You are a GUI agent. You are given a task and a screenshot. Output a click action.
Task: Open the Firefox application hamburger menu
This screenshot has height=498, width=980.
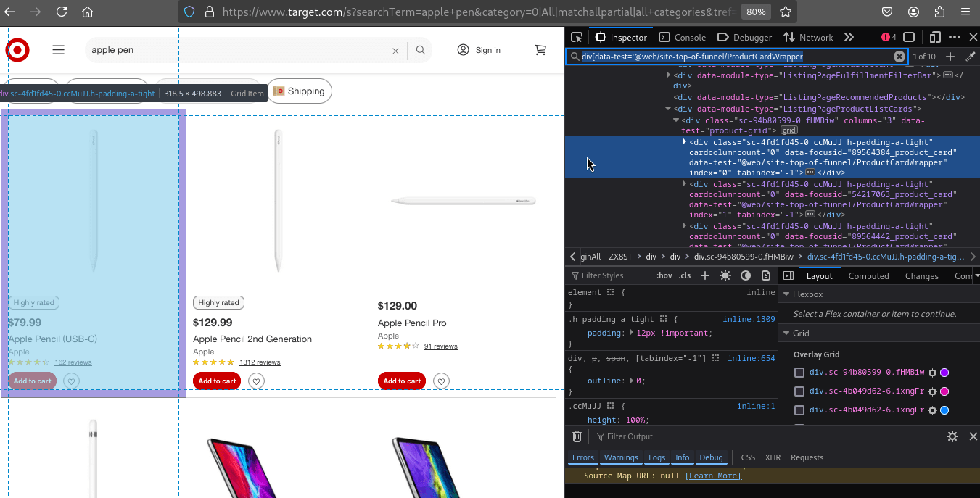[x=965, y=12]
